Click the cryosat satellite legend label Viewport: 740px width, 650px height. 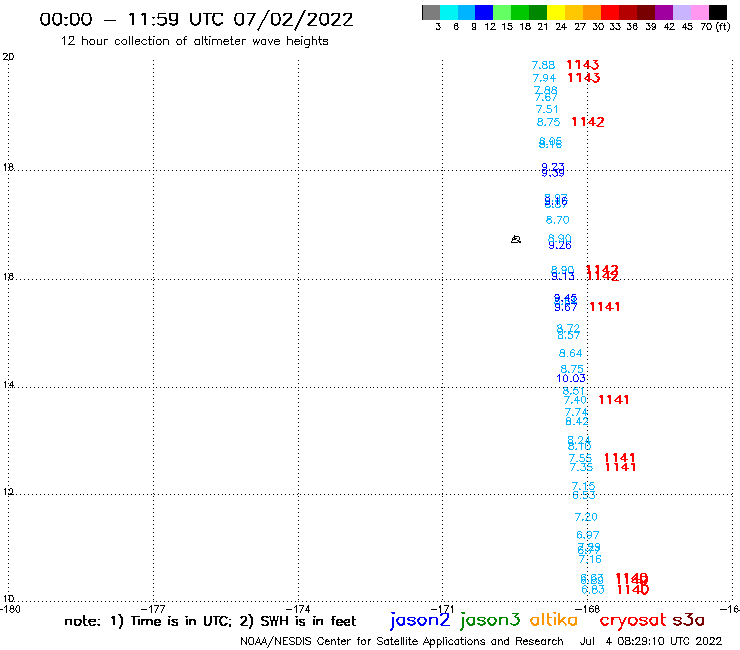[632, 620]
